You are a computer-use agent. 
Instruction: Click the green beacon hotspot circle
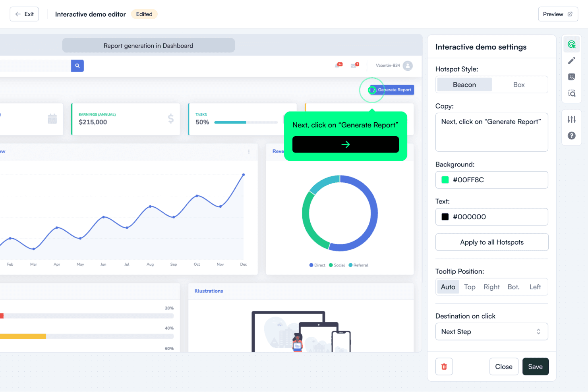pyautogui.click(x=372, y=90)
